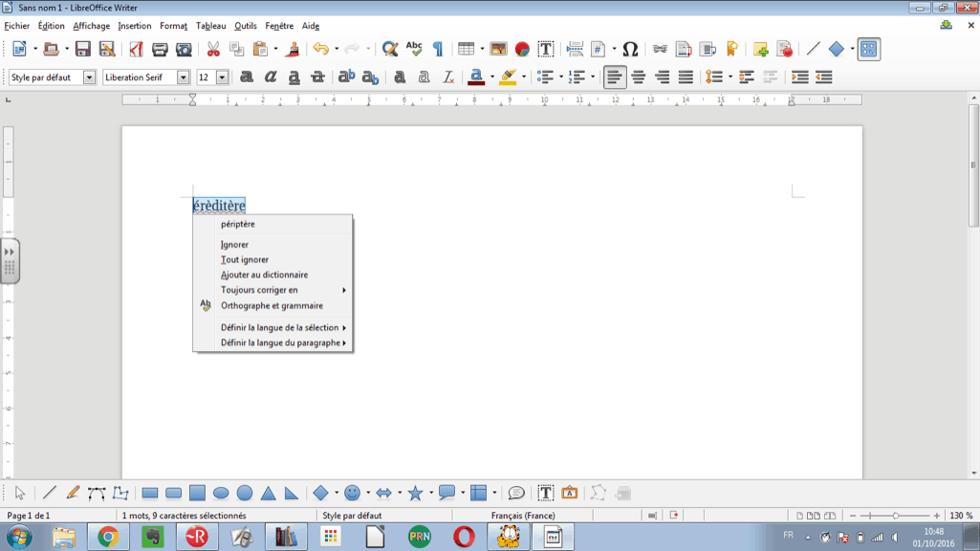Apply yellow highlighting color

(508, 77)
